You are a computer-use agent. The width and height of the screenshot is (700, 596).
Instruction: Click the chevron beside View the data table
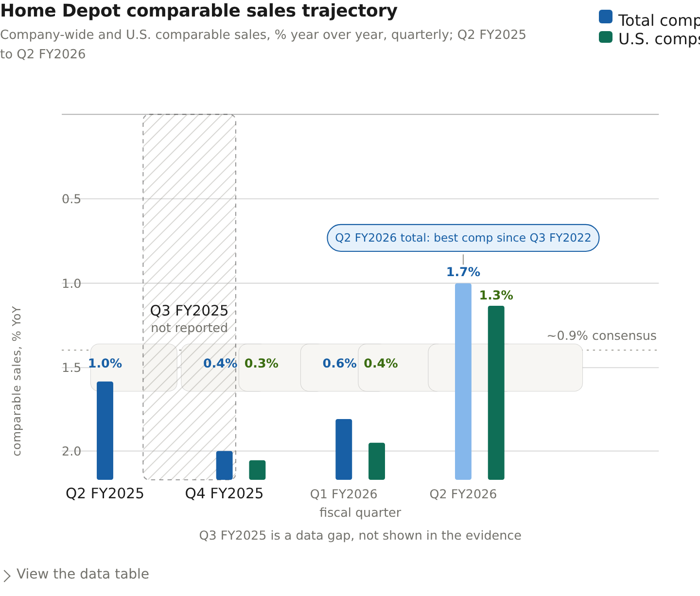6,576
